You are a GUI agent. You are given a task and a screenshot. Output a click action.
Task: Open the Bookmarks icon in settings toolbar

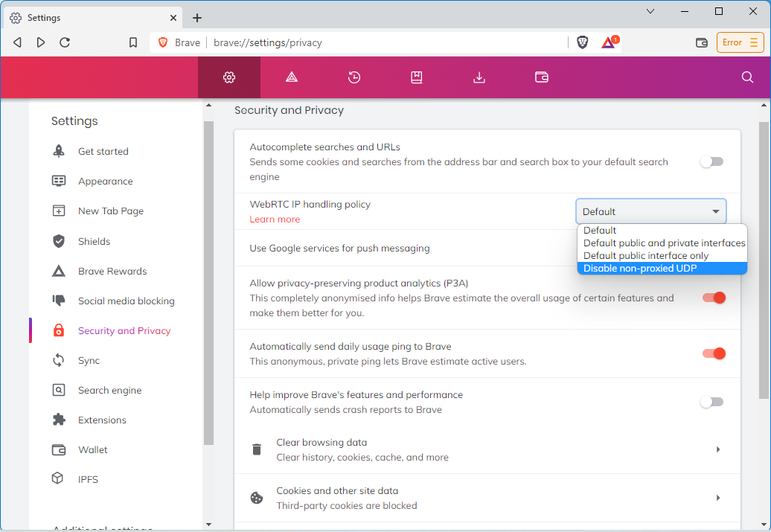tap(417, 77)
